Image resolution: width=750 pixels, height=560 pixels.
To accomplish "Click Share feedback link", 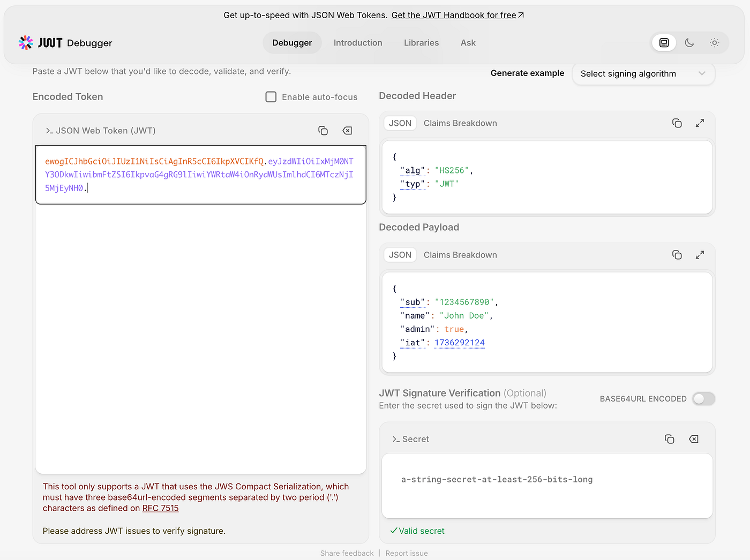I will coord(347,553).
